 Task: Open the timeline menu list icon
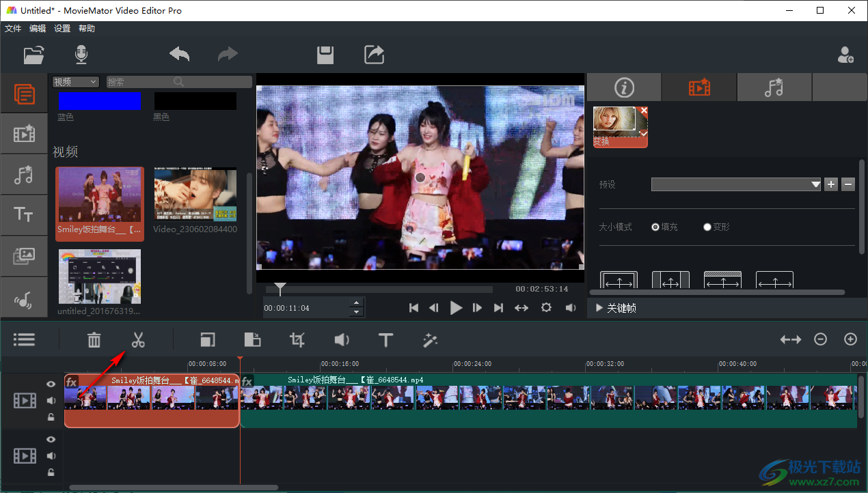point(24,339)
